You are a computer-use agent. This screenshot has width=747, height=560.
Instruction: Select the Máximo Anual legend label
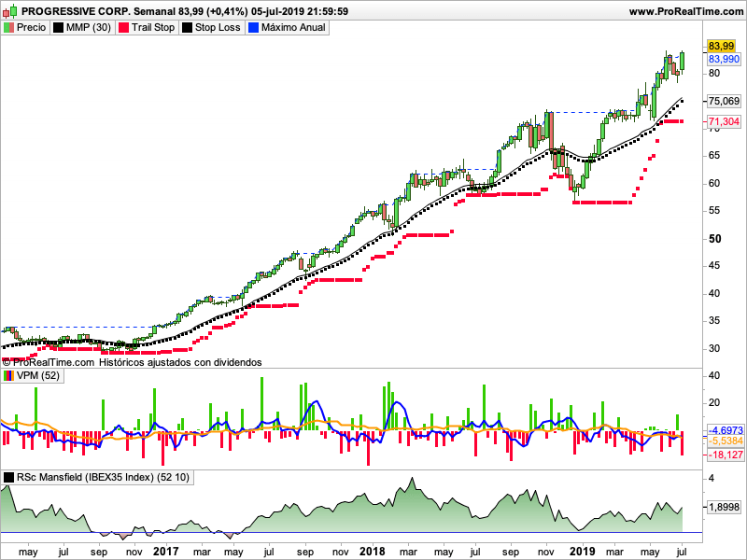tap(293, 28)
